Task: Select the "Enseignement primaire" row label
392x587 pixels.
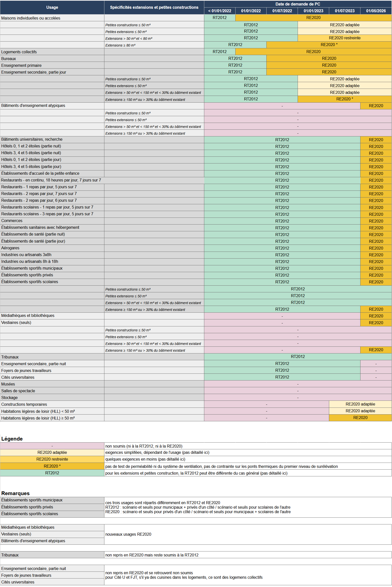Action: click(x=52, y=65)
